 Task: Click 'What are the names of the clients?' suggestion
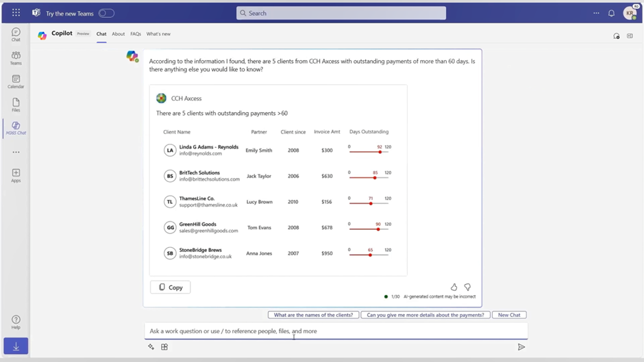313,315
